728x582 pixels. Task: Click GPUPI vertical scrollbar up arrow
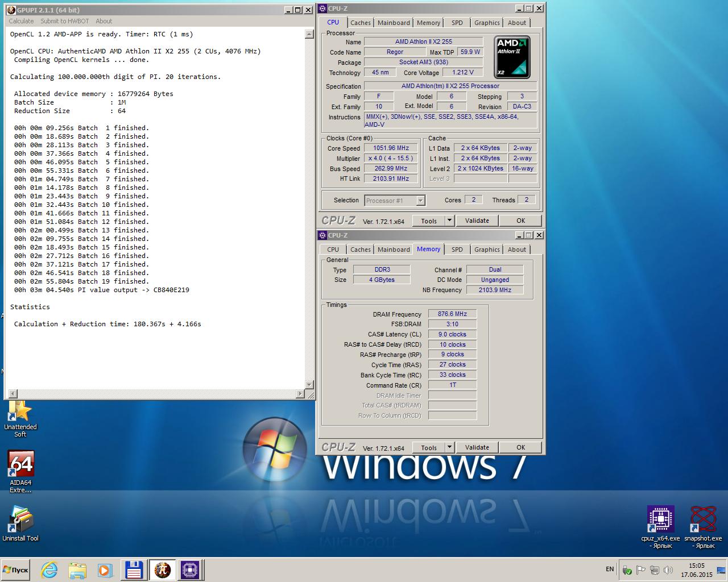click(309, 34)
